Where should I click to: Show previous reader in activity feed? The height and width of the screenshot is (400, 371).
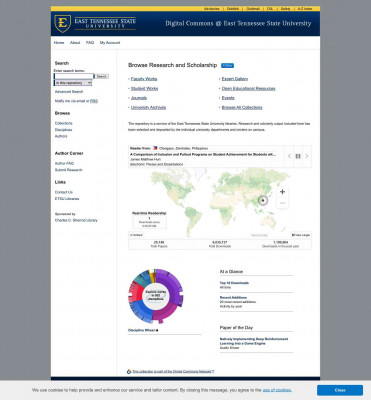point(289,156)
